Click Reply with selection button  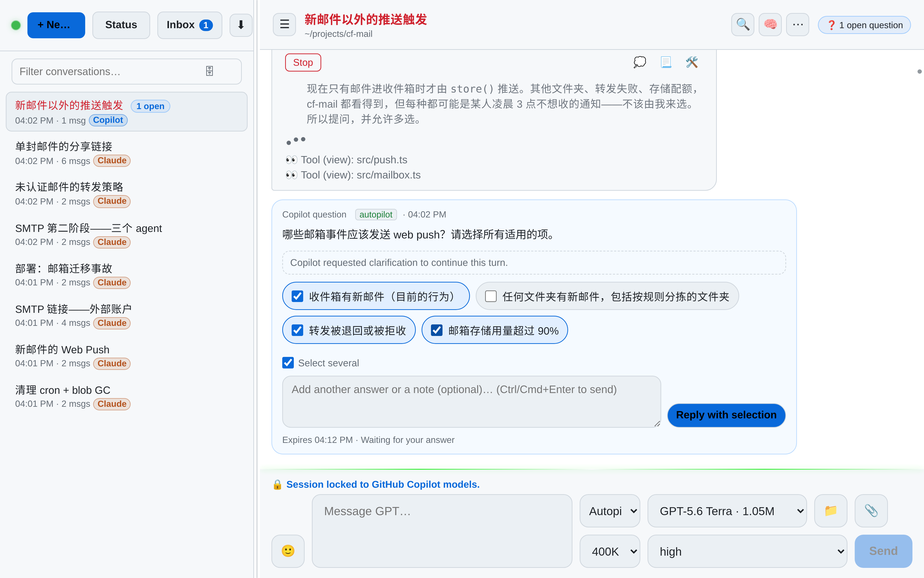(726, 415)
